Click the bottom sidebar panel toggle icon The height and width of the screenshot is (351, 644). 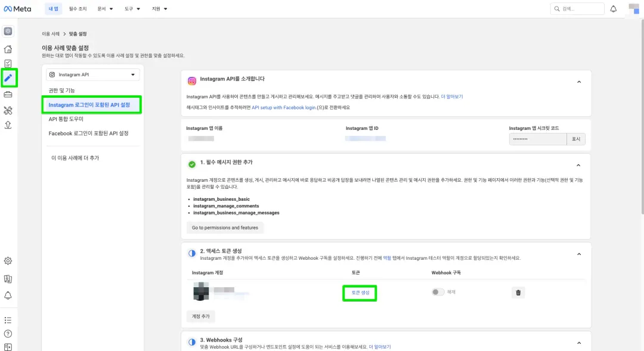click(8, 347)
